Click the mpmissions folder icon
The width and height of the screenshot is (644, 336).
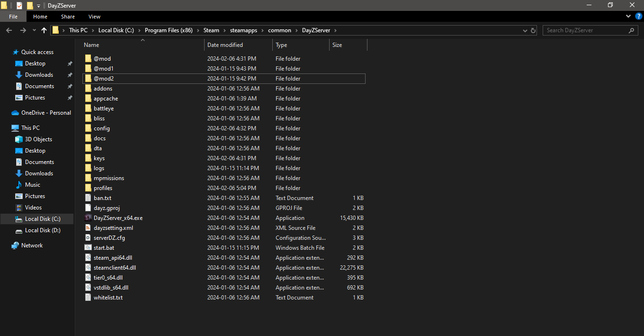pos(88,178)
